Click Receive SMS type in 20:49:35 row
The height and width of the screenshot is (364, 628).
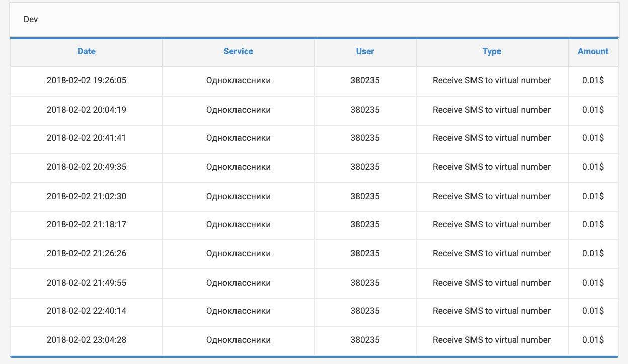(492, 167)
